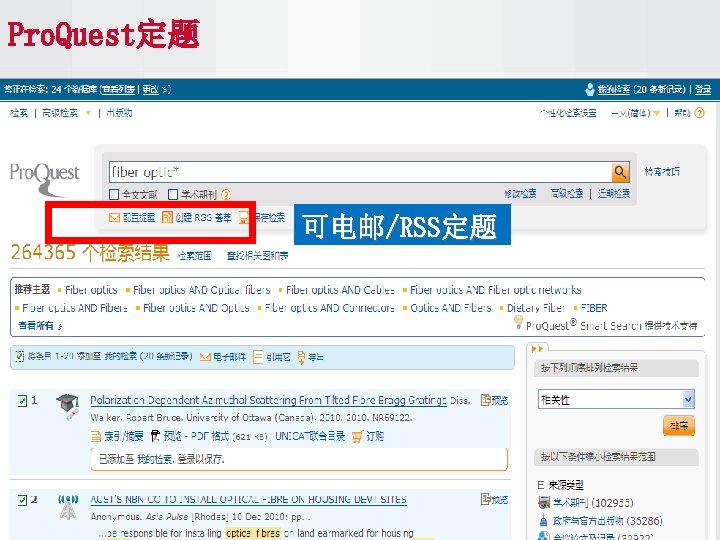Click the 预览 preview icon for result 2
Screen dimensions: 720x540
point(485,499)
